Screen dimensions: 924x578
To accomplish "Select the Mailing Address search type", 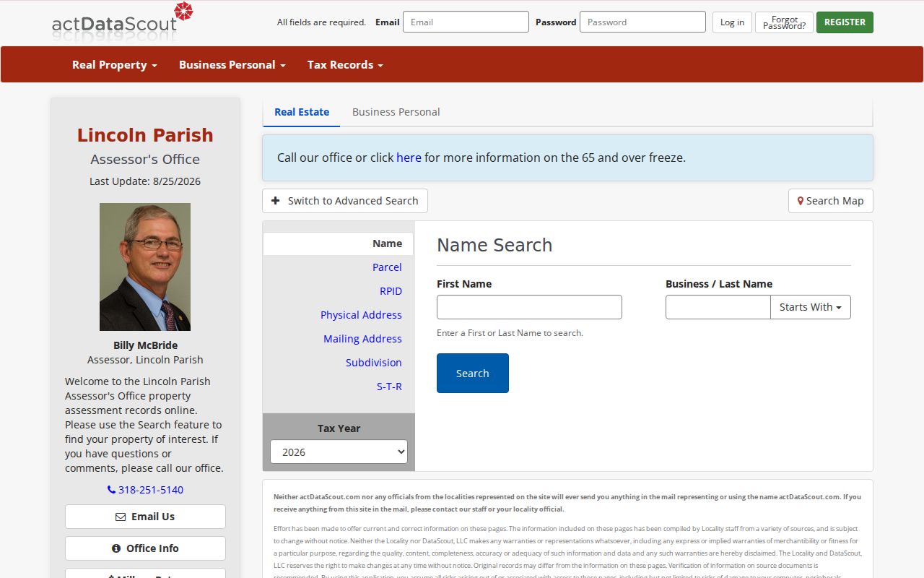I will click(362, 339).
